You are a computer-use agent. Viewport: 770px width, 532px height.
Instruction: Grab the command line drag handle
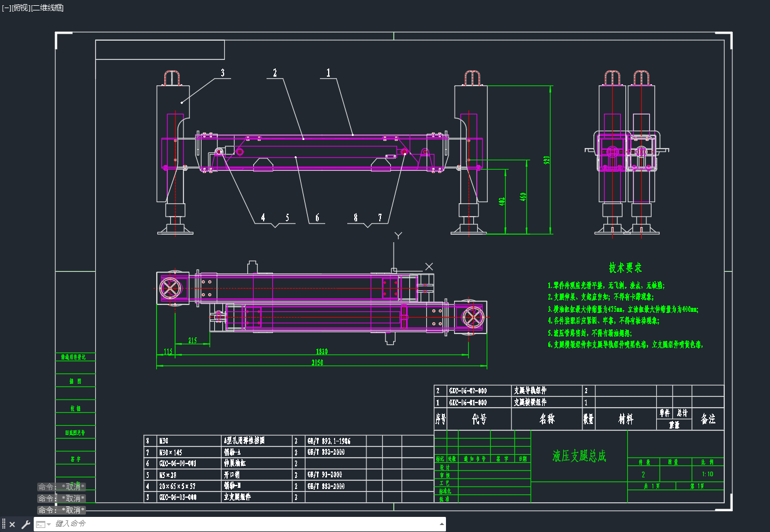(x=3, y=524)
